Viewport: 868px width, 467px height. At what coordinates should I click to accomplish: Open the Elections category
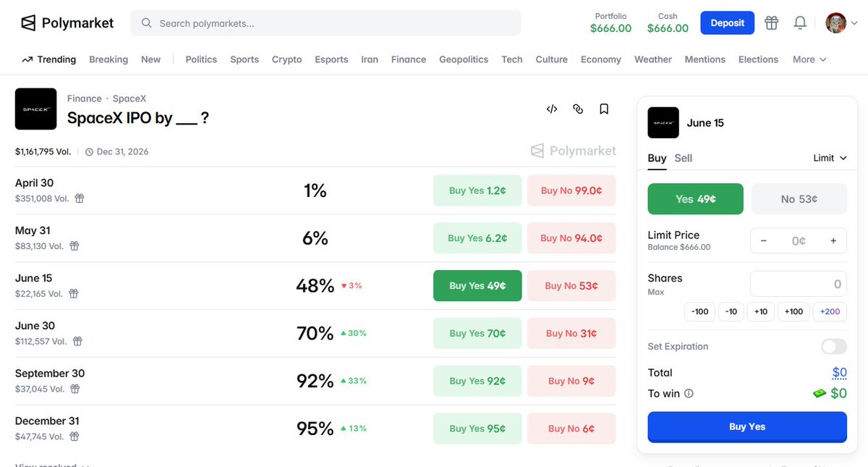(758, 59)
